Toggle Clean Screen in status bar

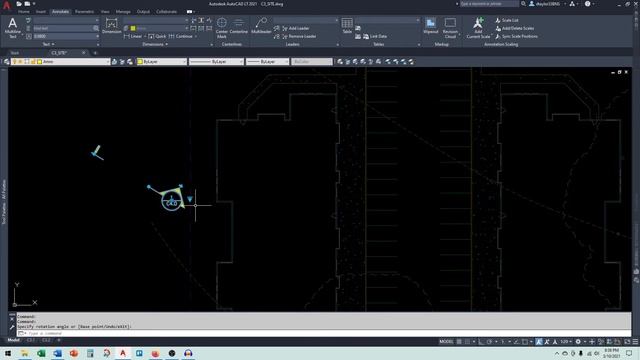[628, 342]
